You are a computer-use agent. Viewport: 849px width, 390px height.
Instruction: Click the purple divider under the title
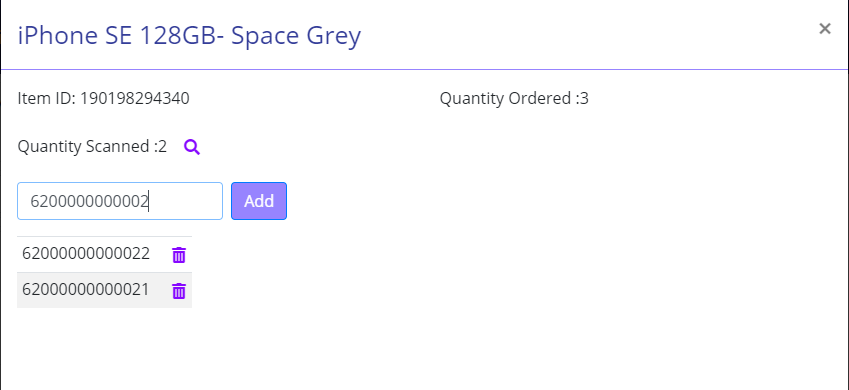424,69
